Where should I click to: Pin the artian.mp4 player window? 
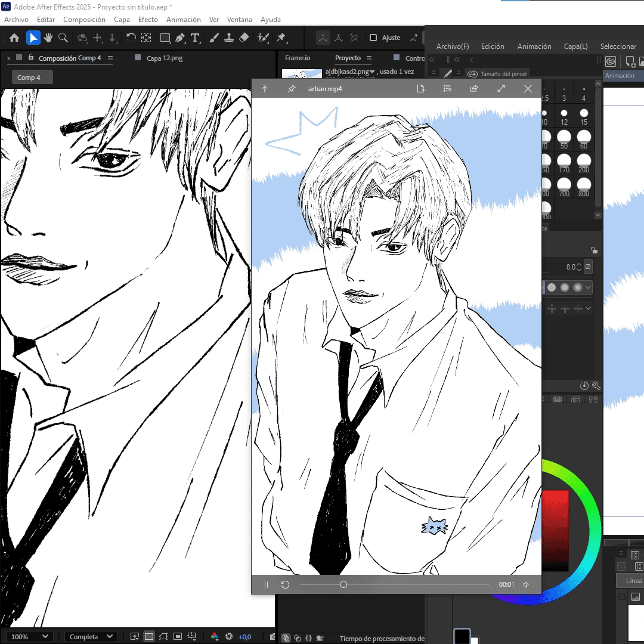click(292, 88)
